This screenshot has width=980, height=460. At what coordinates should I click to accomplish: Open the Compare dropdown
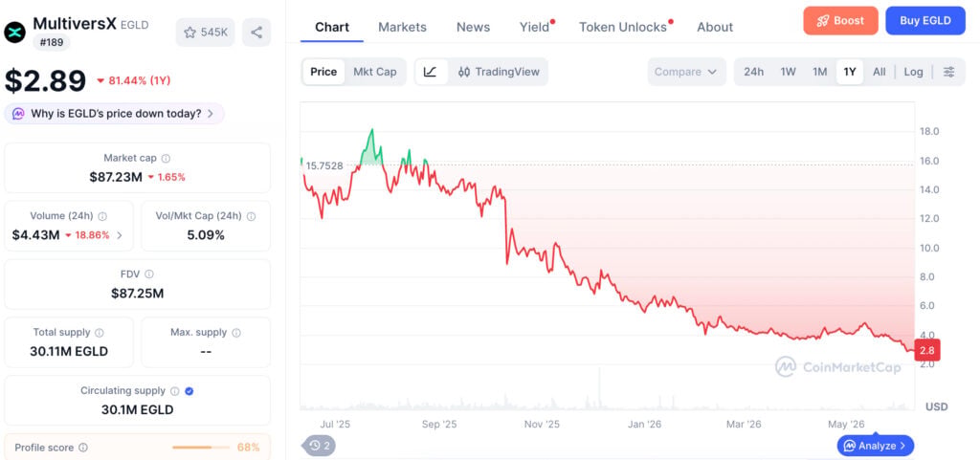point(686,72)
